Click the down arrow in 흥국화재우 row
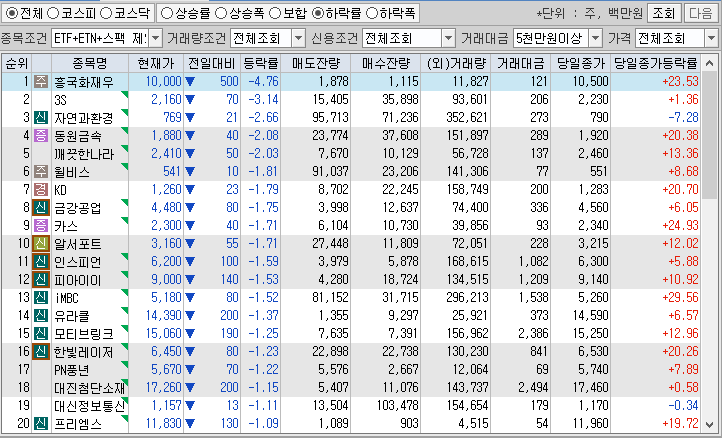Screen dimensions: 722x438 (x=190, y=82)
